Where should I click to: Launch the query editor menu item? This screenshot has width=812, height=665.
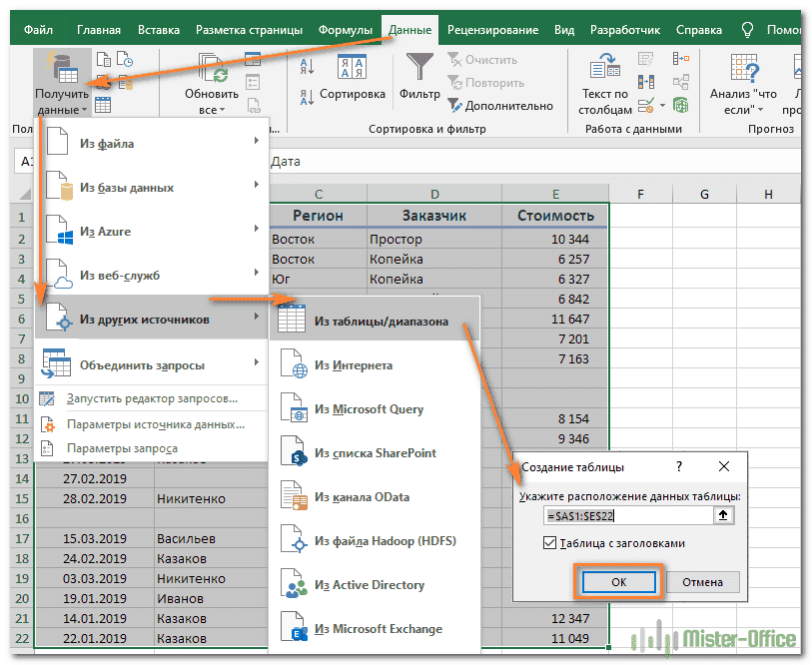coord(152,398)
